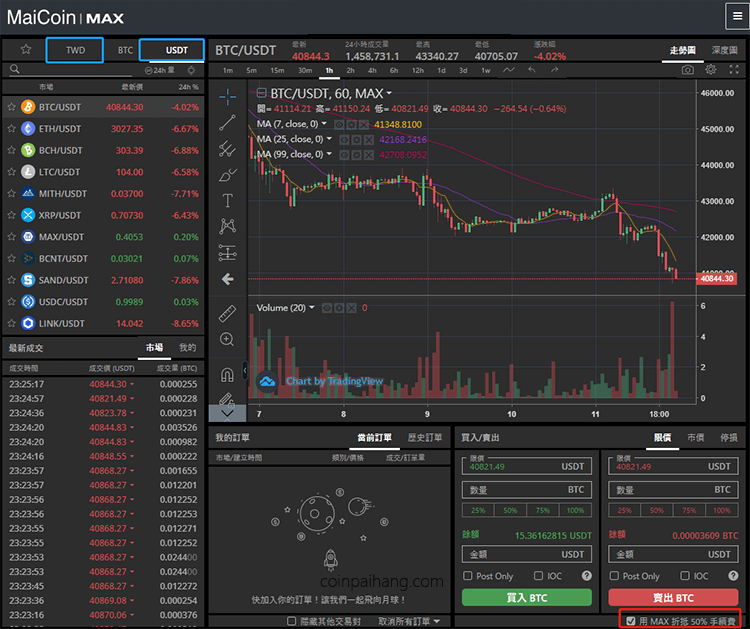Set buy amount to 25%
The image size is (750, 629).
[x=478, y=510]
